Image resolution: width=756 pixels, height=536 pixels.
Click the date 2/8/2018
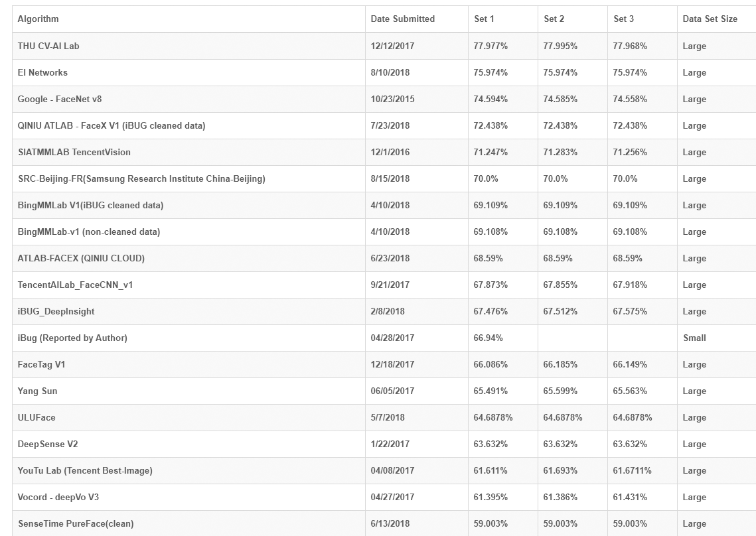[x=388, y=311]
